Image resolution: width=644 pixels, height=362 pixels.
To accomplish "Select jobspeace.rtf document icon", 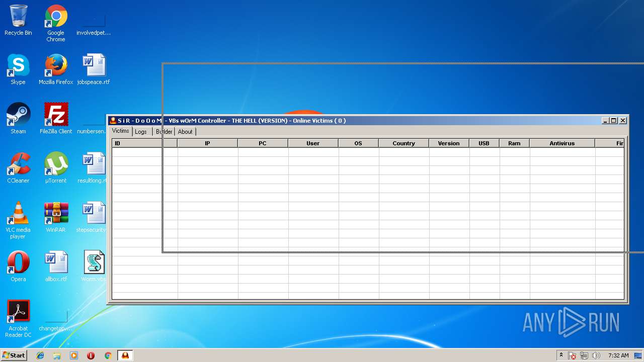I will point(94,69).
